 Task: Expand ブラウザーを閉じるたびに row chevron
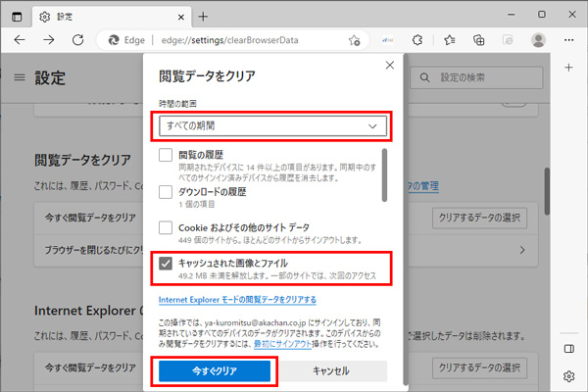[x=522, y=250]
